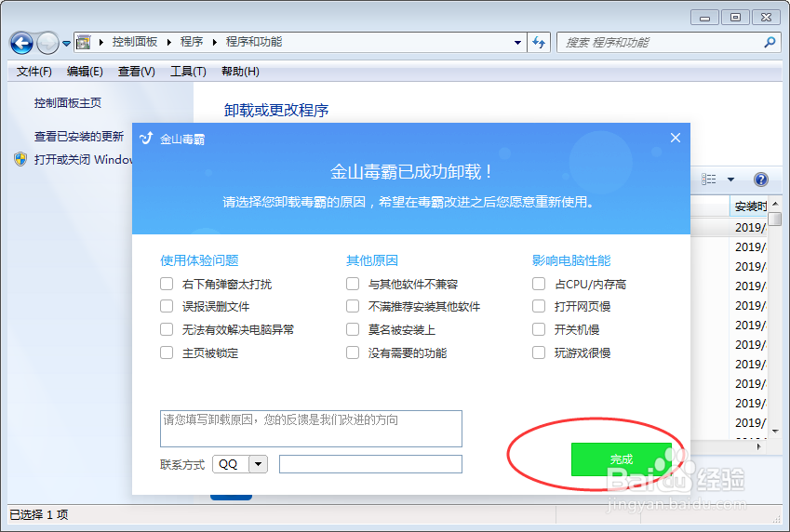Open 控制面板主页 link
This screenshot has height=532, width=790.
click(68, 102)
